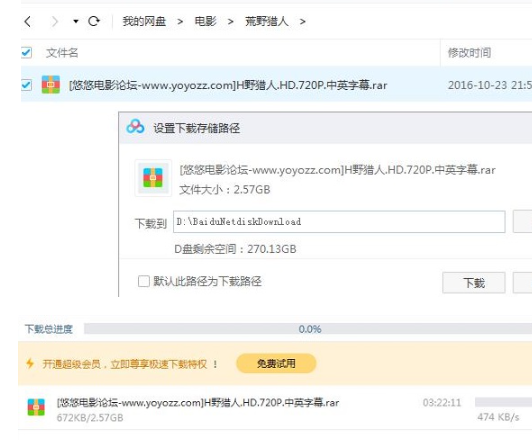
Task: Open 我的网盘 in the breadcrumb
Action: point(144,21)
